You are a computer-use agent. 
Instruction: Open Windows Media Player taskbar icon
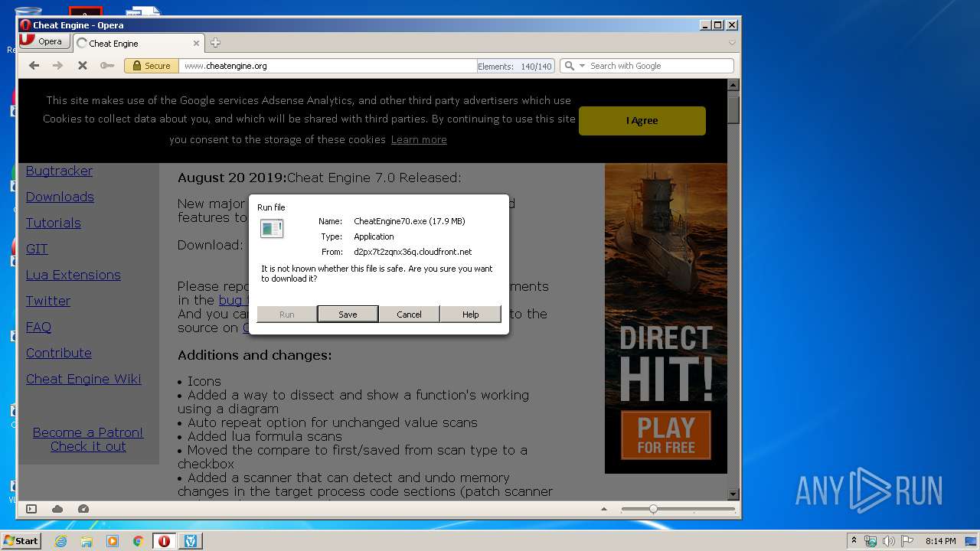[113, 541]
